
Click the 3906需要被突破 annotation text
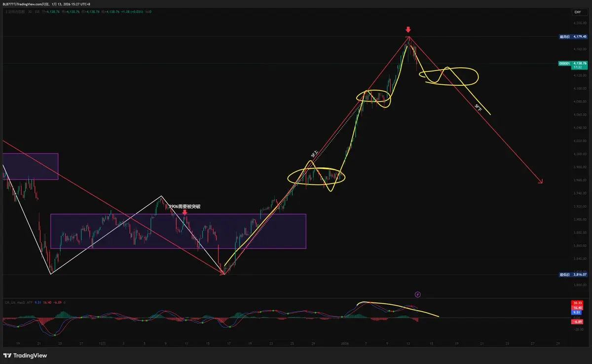[185, 207]
